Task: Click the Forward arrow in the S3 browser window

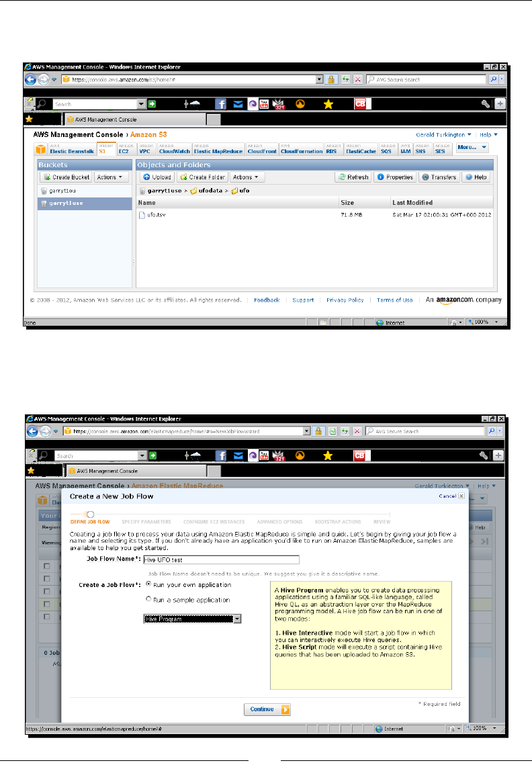Action: (44, 79)
